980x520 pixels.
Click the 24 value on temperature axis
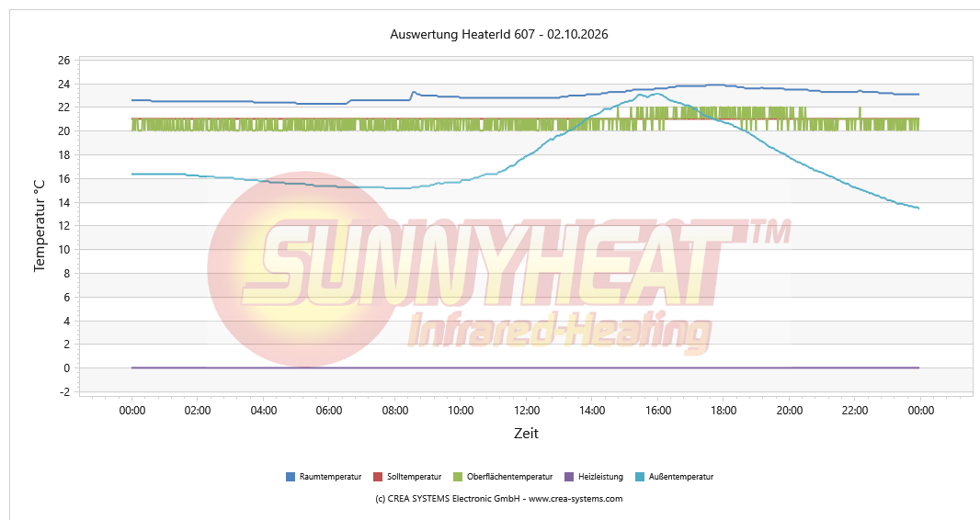63,85
